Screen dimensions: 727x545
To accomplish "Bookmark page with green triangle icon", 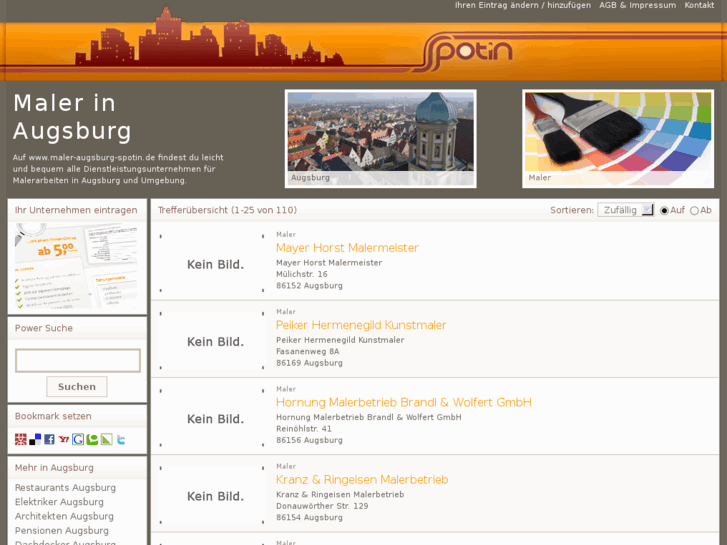I will 107,439.
